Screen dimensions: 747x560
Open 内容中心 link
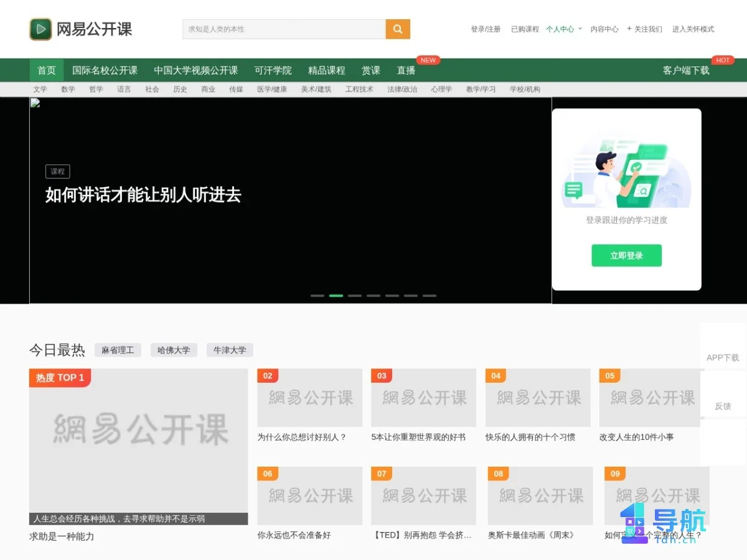pos(604,29)
